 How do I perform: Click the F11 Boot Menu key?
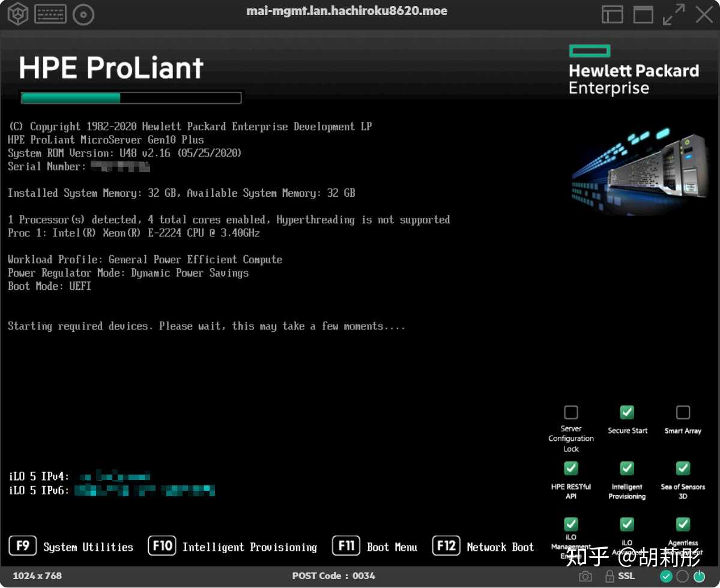(x=346, y=546)
